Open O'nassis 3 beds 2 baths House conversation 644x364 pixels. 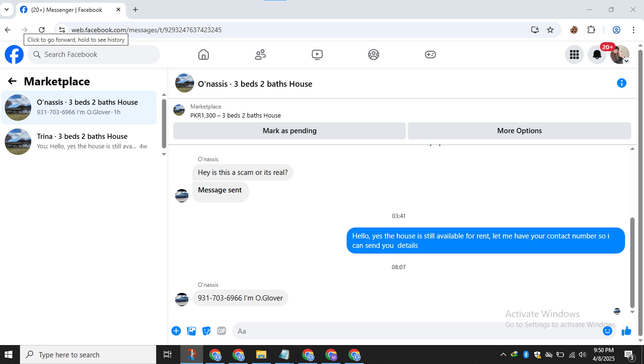click(79, 108)
